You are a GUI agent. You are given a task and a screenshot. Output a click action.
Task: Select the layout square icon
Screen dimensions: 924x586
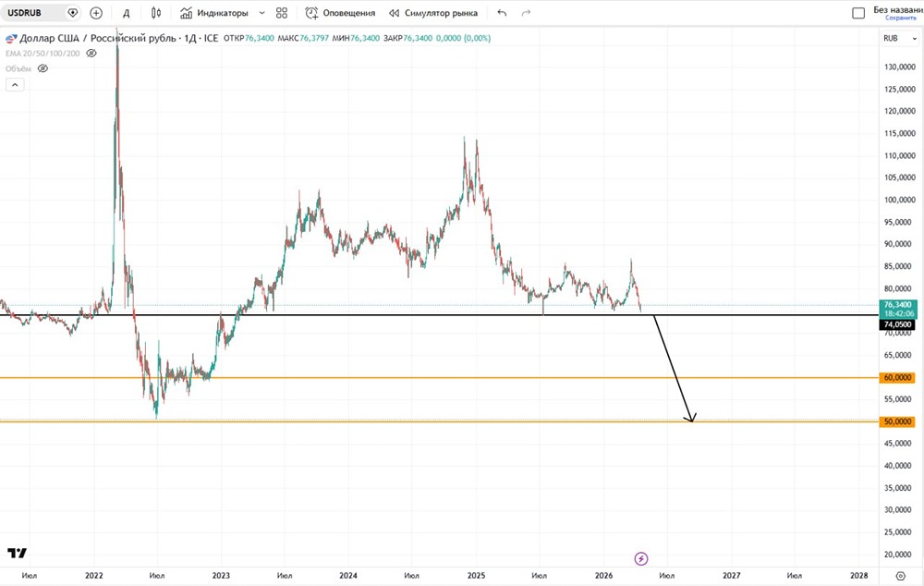(858, 13)
